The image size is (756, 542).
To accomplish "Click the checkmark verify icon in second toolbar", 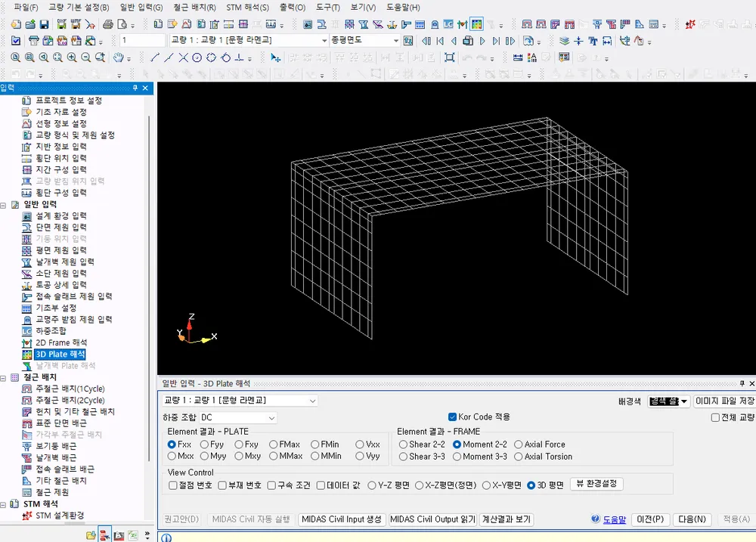I will [16, 41].
